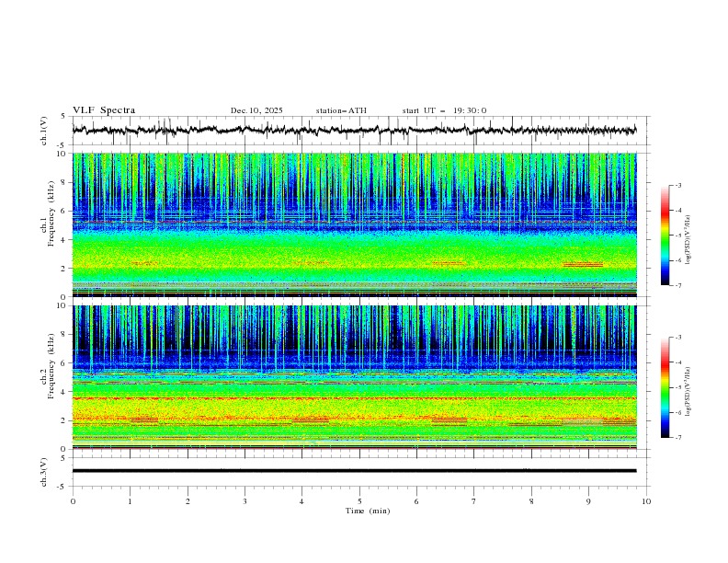Click time axis tick label "7"
The width and height of the screenshot is (728, 563).
474,501
